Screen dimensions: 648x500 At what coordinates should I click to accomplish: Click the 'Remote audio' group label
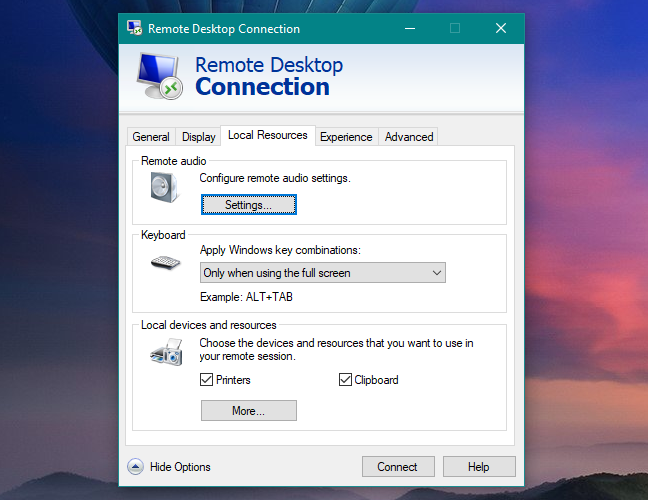[174, 161]
